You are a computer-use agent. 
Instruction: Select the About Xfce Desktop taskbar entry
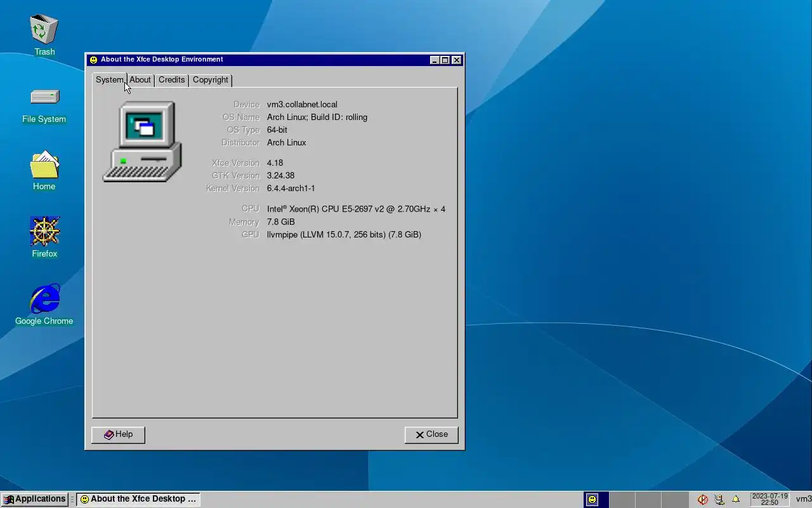click(138, 499)
